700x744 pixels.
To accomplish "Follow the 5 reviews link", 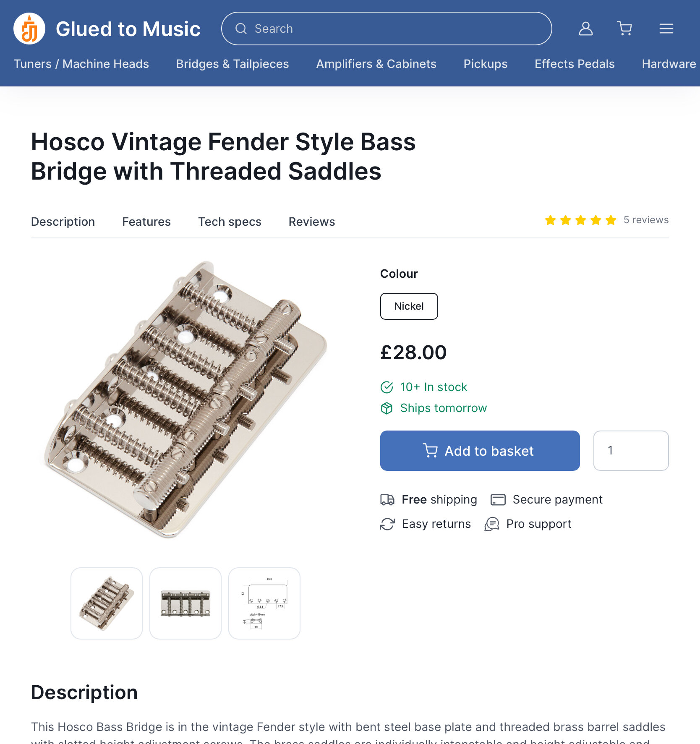I will point(646,220).
